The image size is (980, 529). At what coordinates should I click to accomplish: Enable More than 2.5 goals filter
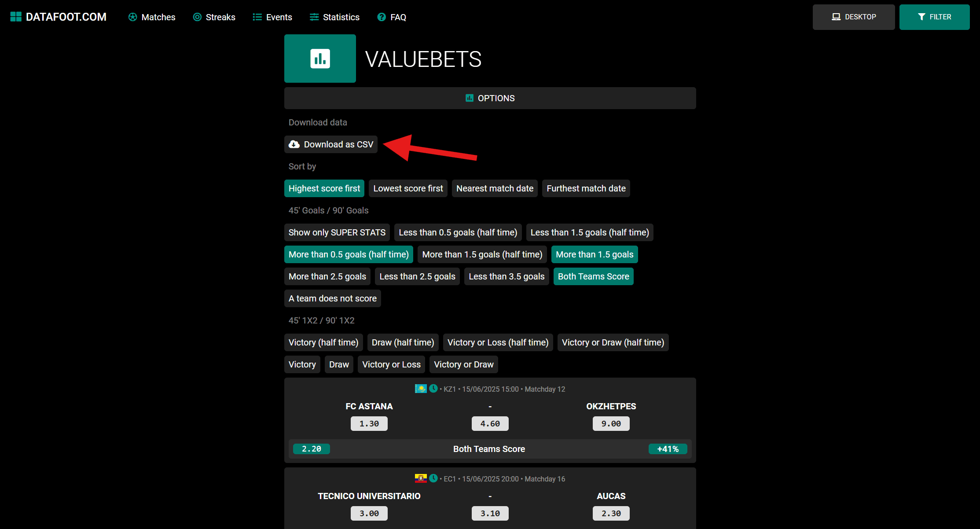click(327, 276)
